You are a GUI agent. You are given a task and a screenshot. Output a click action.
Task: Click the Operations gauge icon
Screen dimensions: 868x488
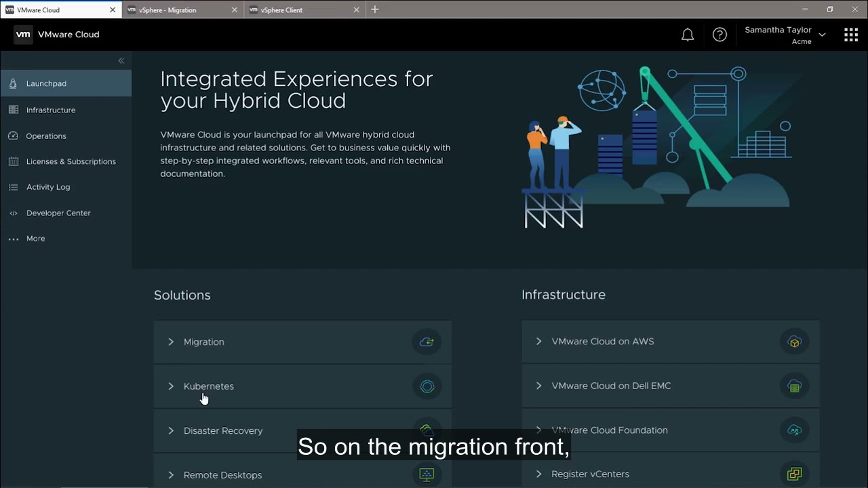pyautogui.click(x=14, y=136)
